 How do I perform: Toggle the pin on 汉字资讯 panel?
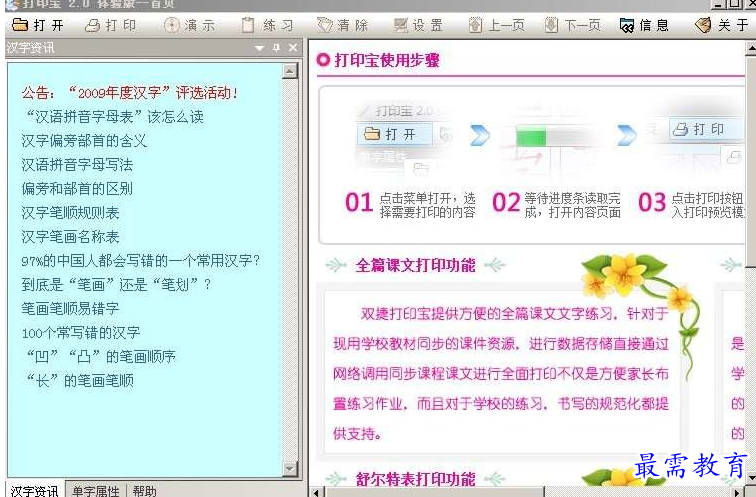pos(276,48)
